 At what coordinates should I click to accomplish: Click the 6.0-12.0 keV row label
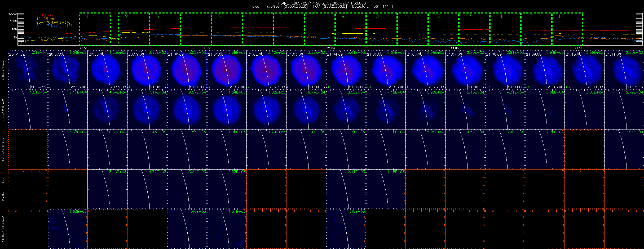pyautogui.click(x=3, y=110)
